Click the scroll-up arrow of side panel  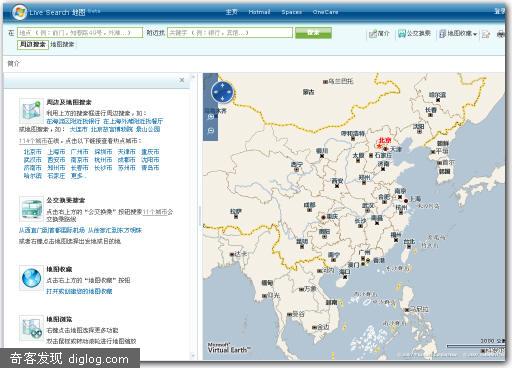pos(193,77)
